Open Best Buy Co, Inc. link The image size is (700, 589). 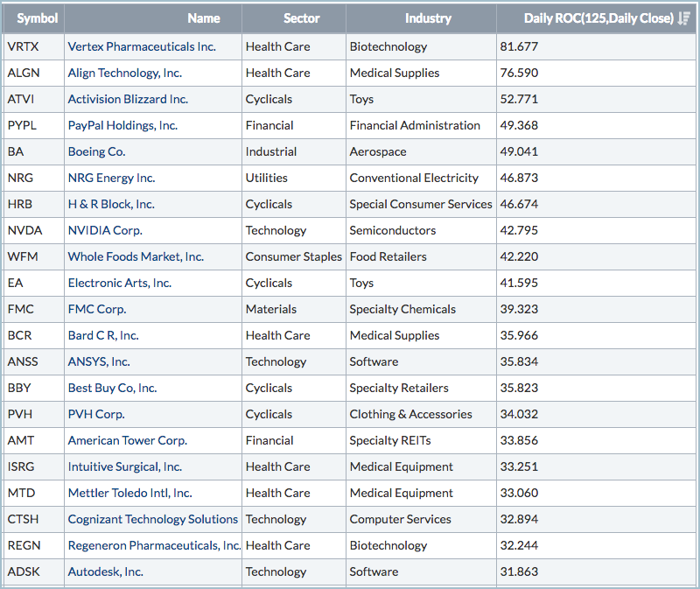point(112,388)
